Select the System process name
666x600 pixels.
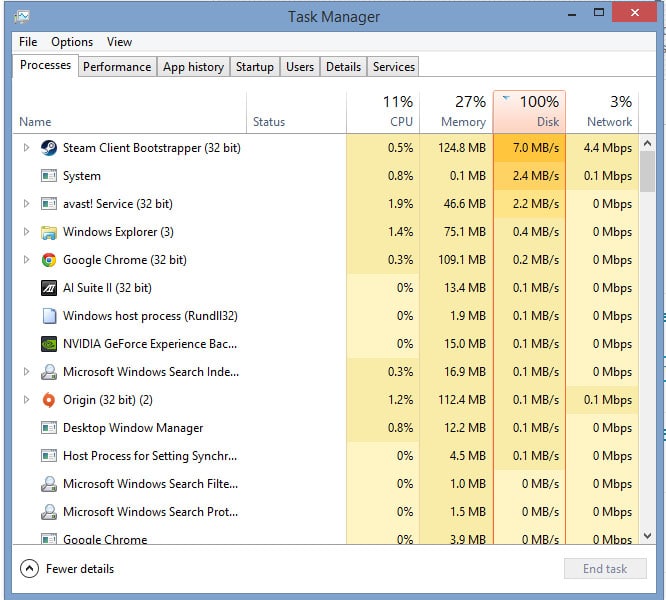[x=82, y=176]
